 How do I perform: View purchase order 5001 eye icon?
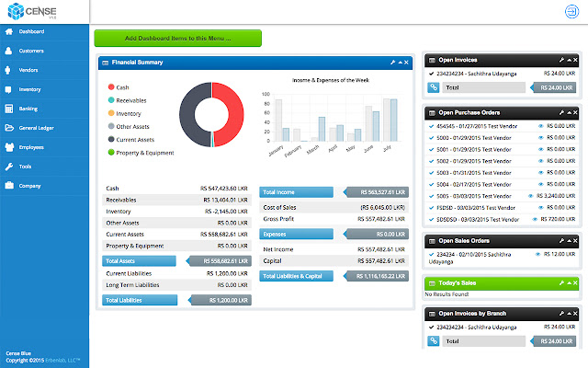tap(541, 149)
